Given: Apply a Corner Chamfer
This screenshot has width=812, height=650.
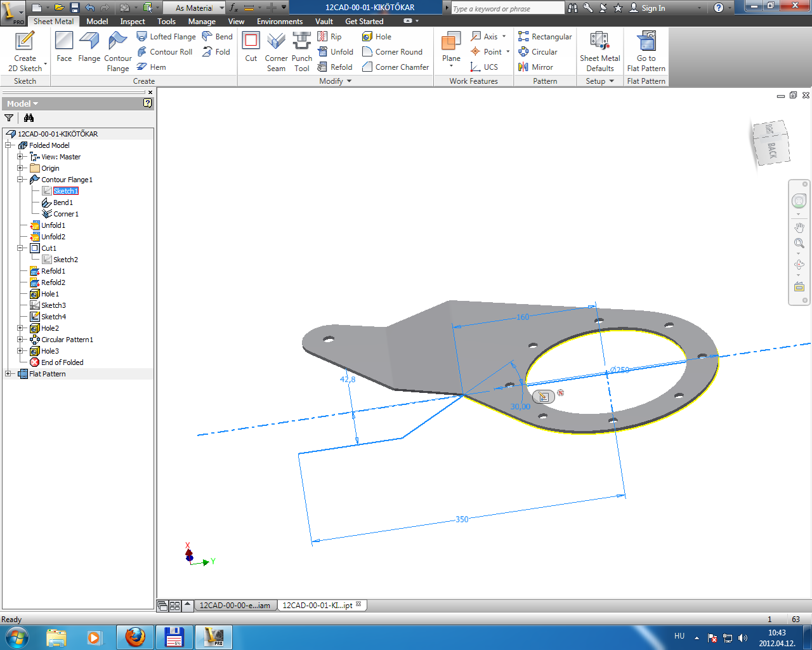Looking at the screenshot, I should coord(395,67).
